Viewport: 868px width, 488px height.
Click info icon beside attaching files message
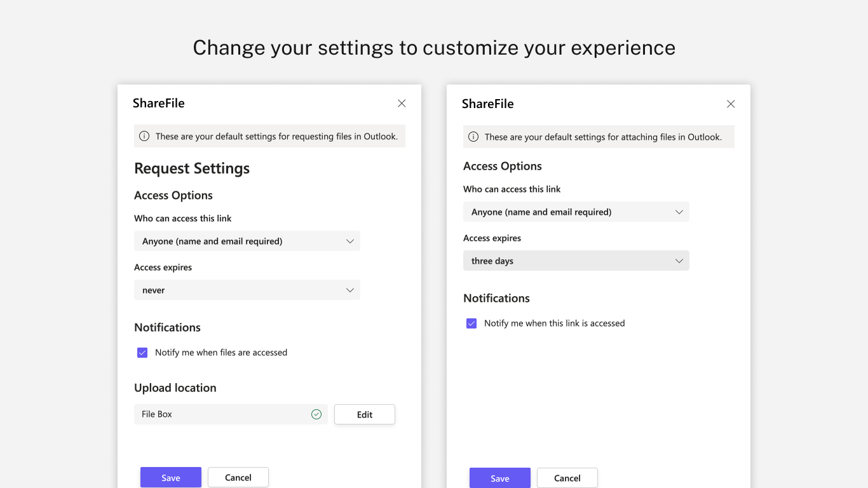click(473, 137)
